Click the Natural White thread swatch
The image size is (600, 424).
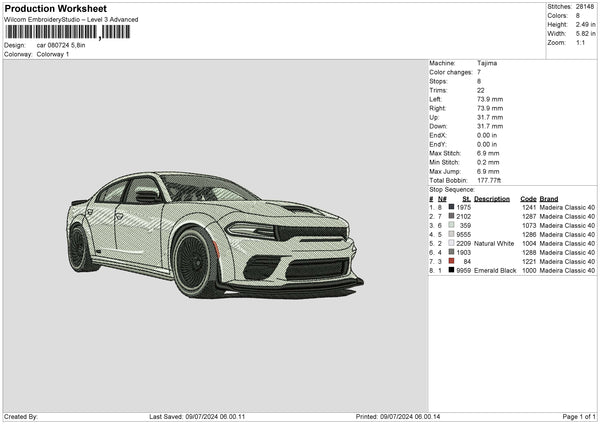pyautogui.click(x=451, y=243)
